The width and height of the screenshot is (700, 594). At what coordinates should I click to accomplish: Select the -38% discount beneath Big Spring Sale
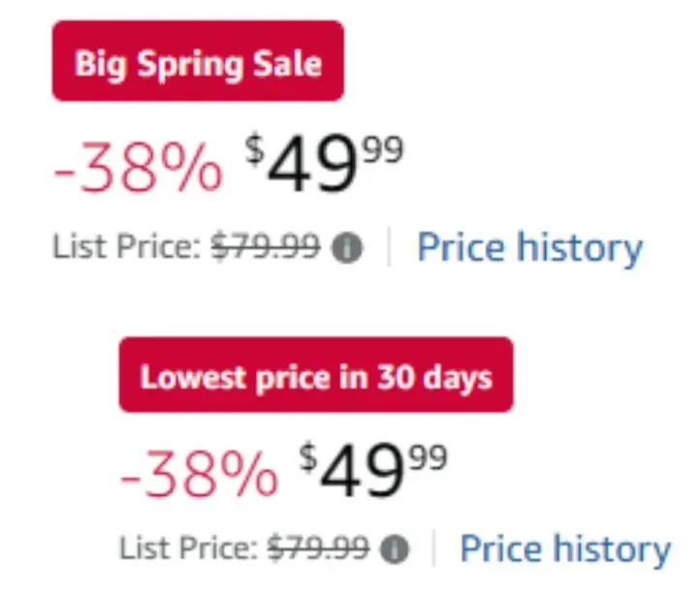(x=137, y=168)
